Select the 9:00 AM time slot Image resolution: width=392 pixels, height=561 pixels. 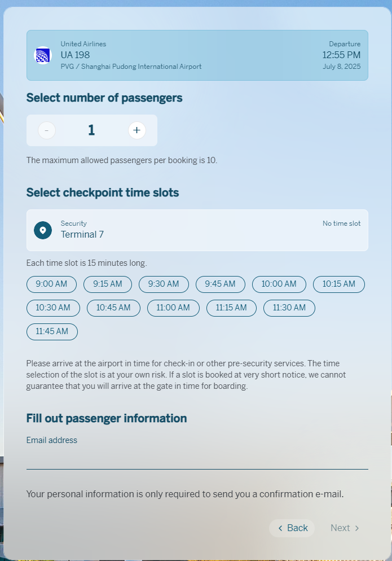click(51, 284)
